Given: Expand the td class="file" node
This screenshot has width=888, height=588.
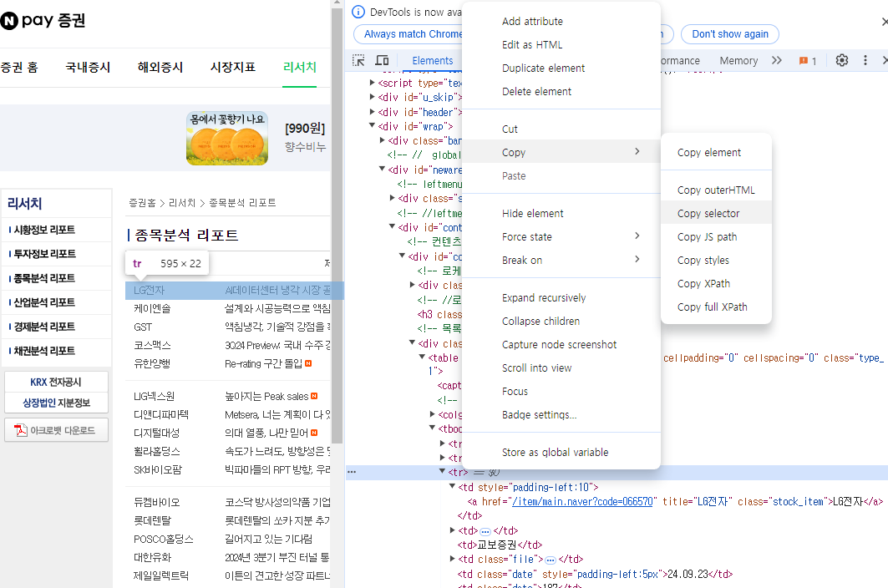Looking at the screenshot, I should pos(453,559).
